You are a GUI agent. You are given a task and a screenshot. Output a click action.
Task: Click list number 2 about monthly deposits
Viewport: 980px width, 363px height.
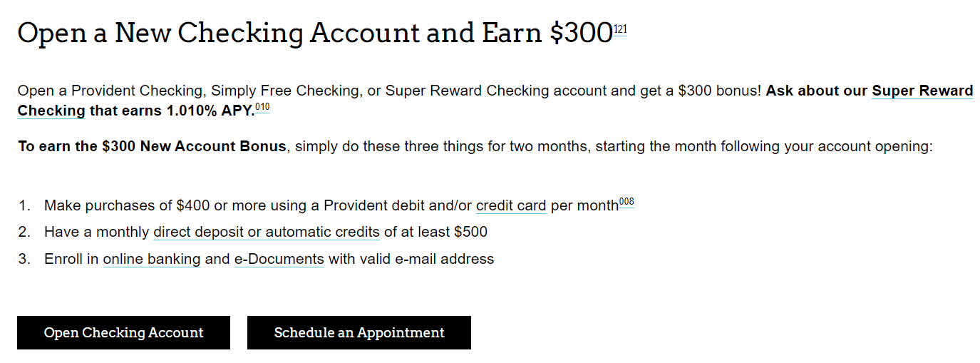(25, 232)
